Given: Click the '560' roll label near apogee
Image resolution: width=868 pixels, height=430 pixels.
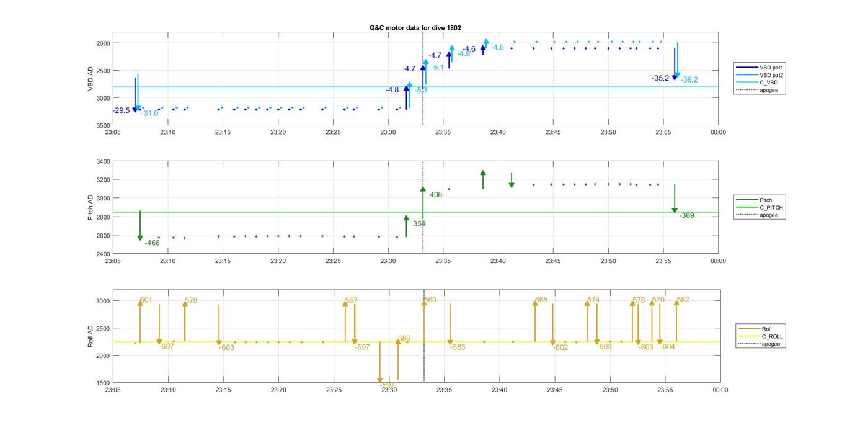Looking at the screenshot, I should 430,300.
